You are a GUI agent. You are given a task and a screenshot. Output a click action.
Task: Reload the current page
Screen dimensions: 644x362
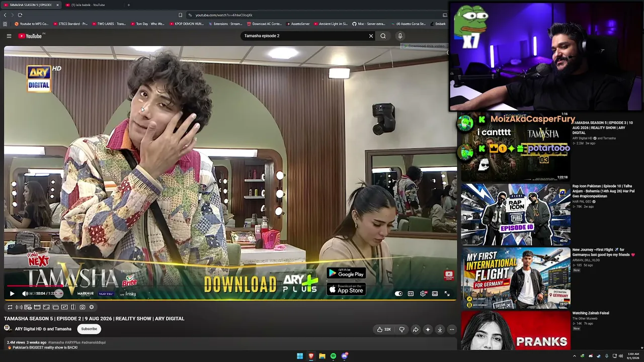pyautogui.click(x=20, y=15)
